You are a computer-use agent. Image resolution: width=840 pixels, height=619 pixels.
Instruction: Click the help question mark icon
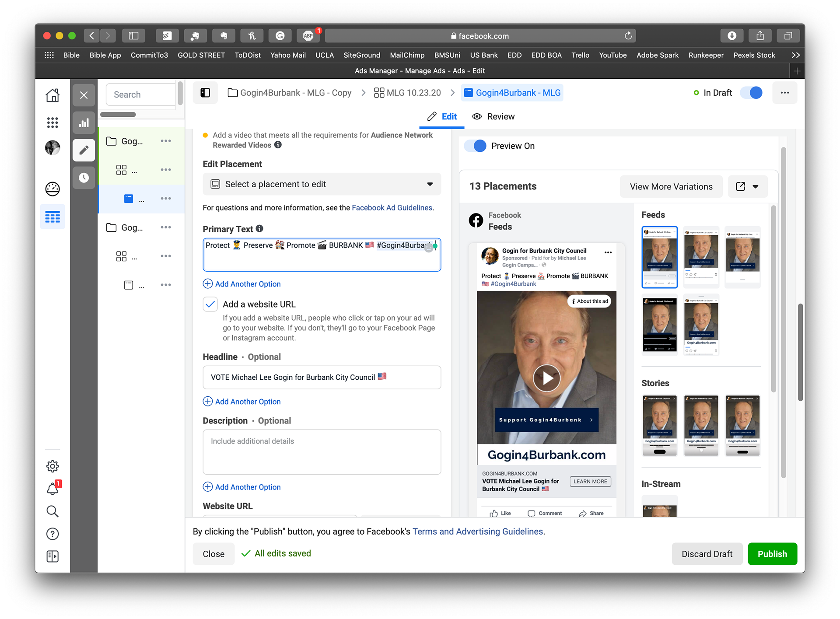point(52,534)
